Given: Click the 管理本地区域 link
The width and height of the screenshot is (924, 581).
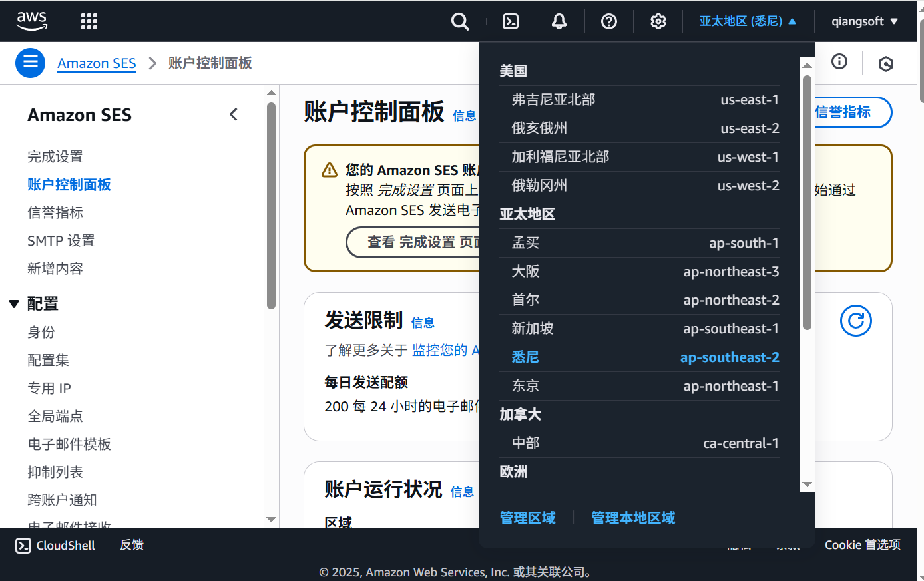Looking at the screenshot, I should point(633,518).
